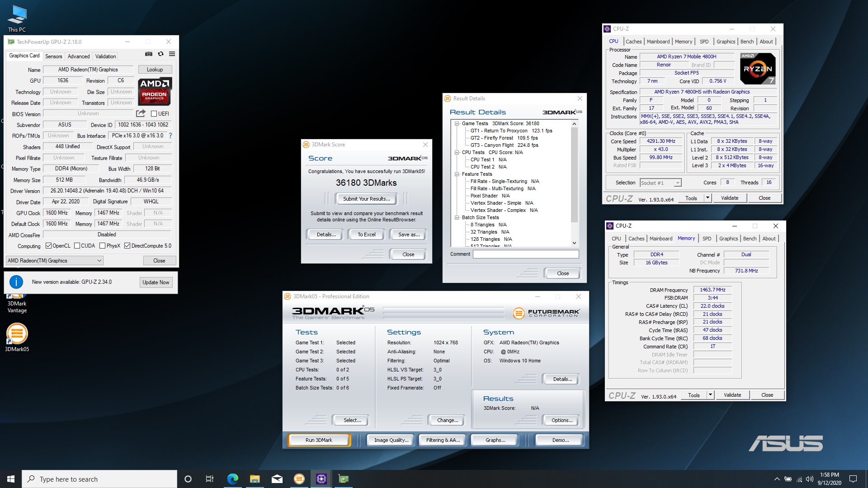Toggle PhysX checkbox
The height and width of the screenshot is (488, 868).
[x=102, y=246]
